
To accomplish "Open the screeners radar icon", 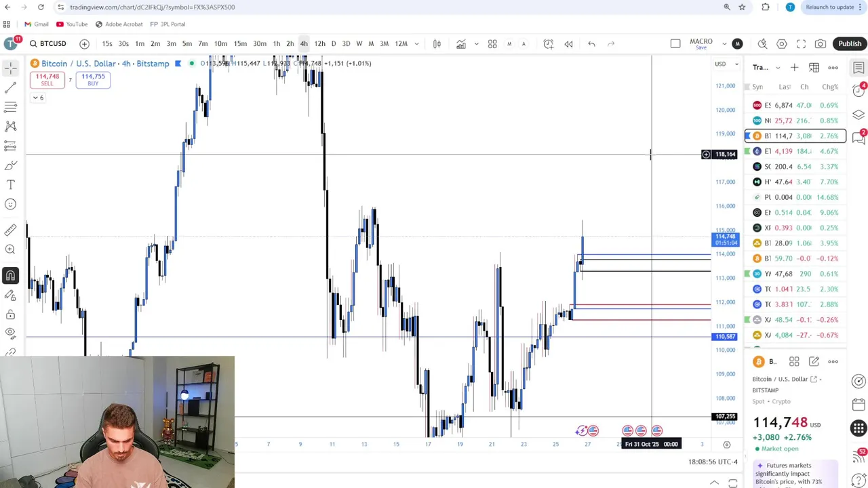I will 859,382.
